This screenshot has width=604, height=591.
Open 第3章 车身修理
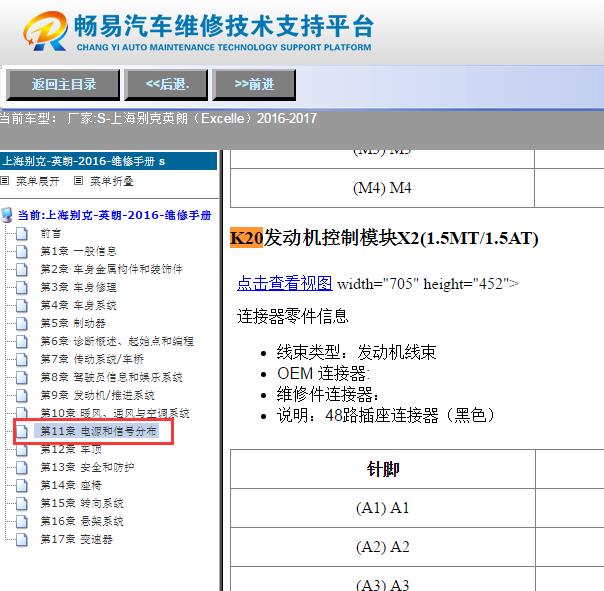[79, 287]
